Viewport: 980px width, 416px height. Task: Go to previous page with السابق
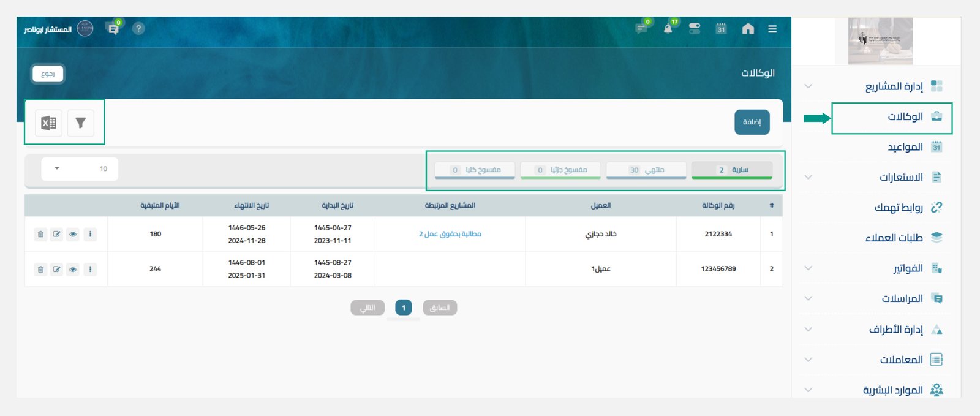coord(440,308)
